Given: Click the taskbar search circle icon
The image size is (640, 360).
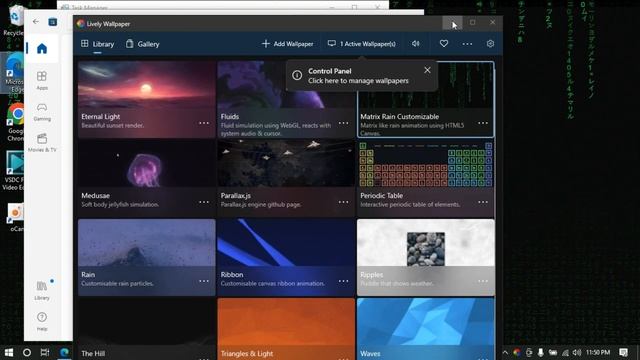Looking at the screenshot, I should point(27,352).
